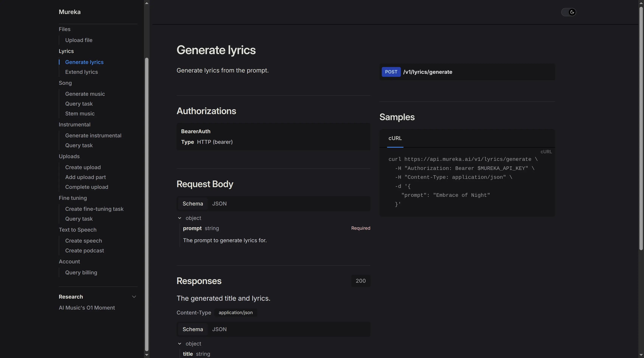Open Generate music documentation
Screen dimensions: 644x358
[x=85, y=94]
